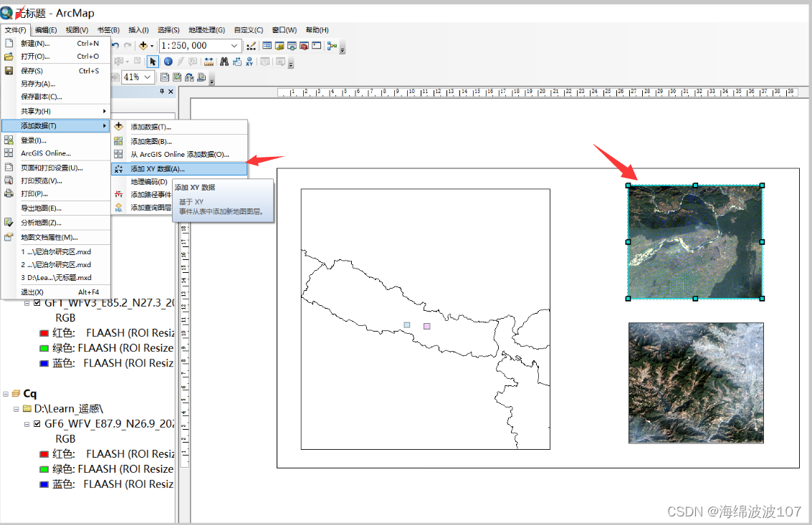Click the Toggle Draft Mode layout icon
Viewport: 812px width, 525px height.
tap(165, 77)
